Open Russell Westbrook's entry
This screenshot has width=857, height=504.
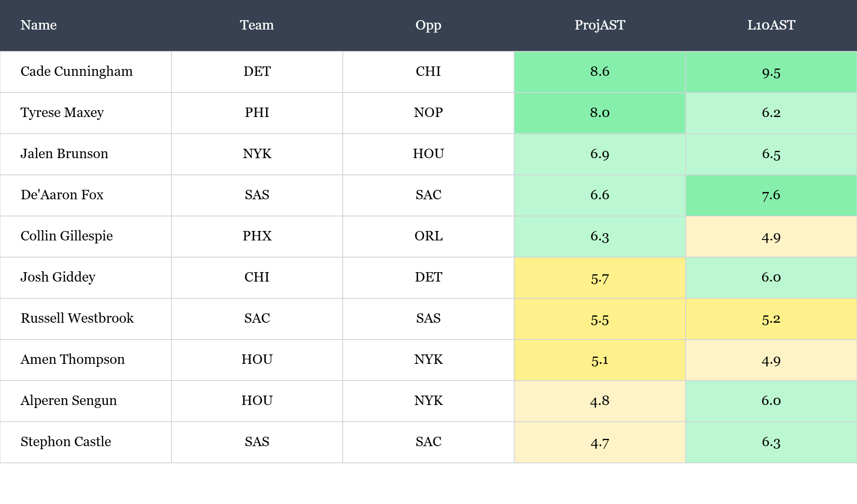click(77, 318)
